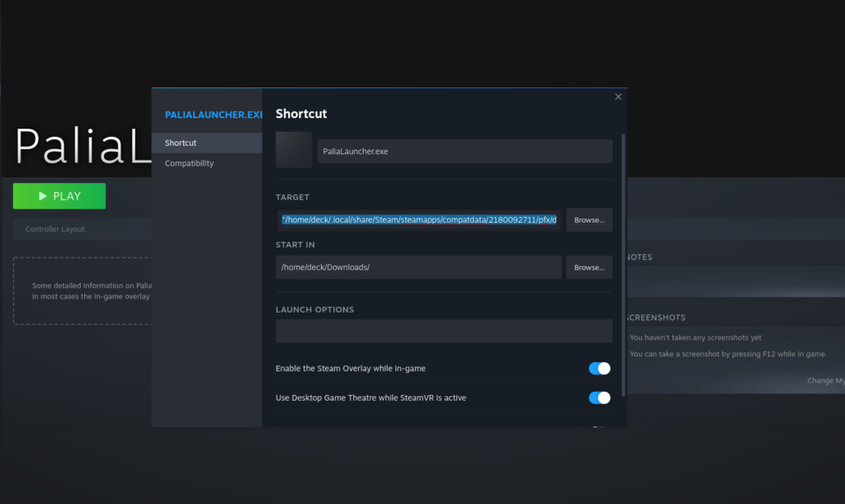The image size is (845, 504).
Task: Toggle the Steam Overlay while in-game switch
Action: [x=599, y=368]
